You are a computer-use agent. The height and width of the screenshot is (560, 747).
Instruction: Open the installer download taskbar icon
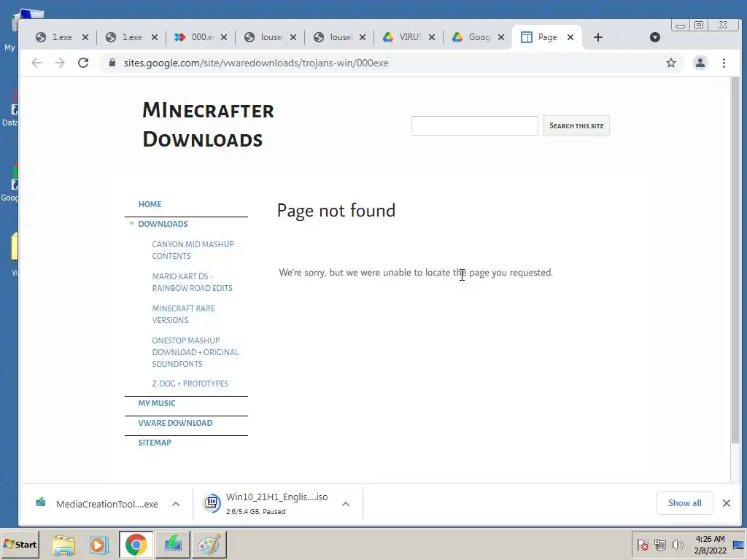pos(172,545)
